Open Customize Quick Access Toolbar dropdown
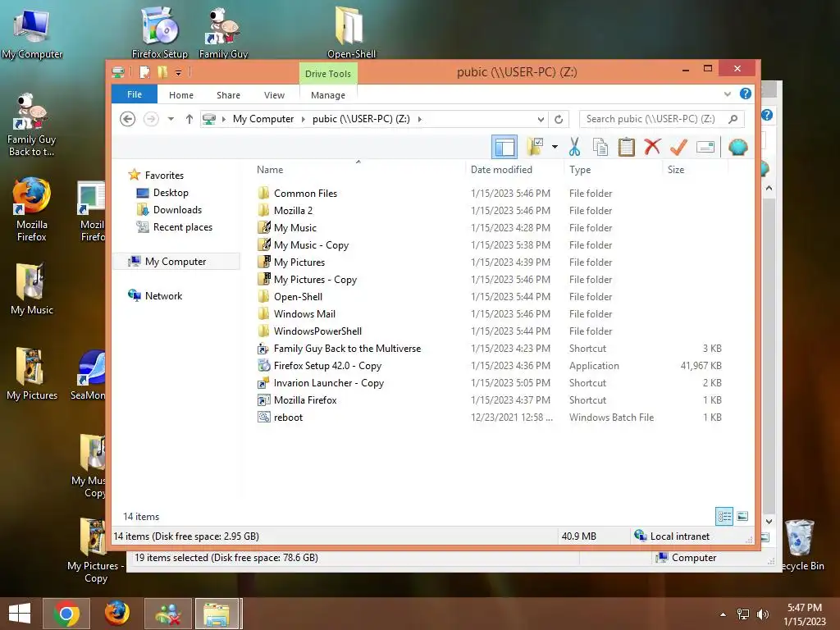840x630 pixels. tap(178, 72)
